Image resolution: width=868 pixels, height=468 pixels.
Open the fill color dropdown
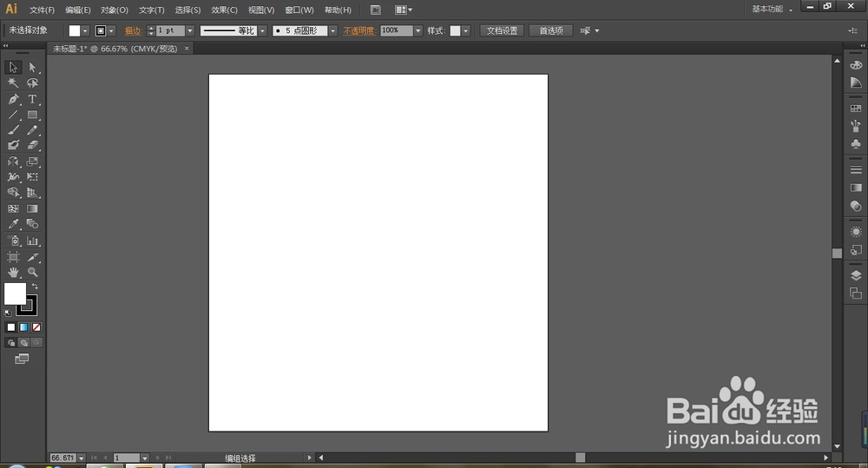tap(85, 31)
